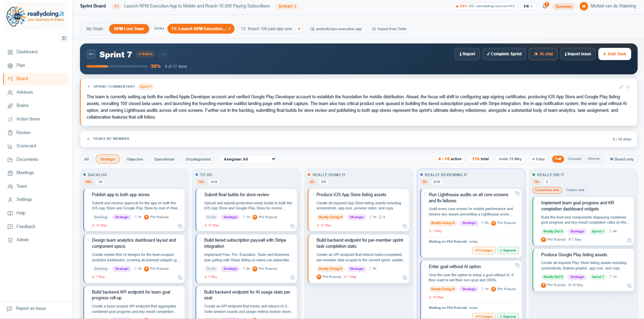Show All task types filter
The height and width of the screenshot is (319, 644).
point(86,159)
